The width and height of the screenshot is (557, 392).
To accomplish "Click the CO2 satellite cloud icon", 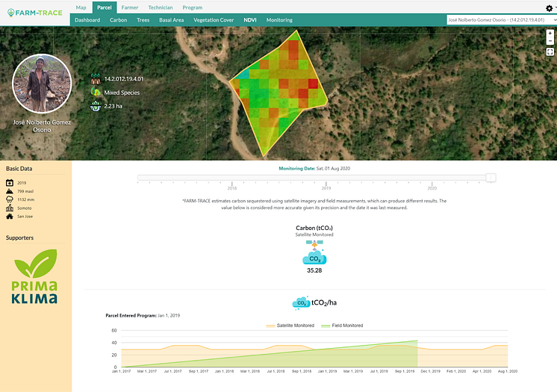I will pyautogui.click(x=314, y=255).
